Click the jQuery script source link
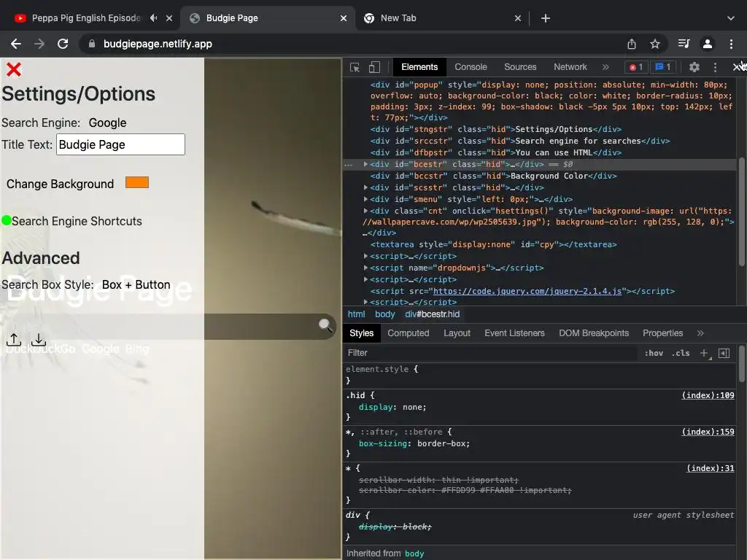 pyautogui.click(x=527, y=291)
